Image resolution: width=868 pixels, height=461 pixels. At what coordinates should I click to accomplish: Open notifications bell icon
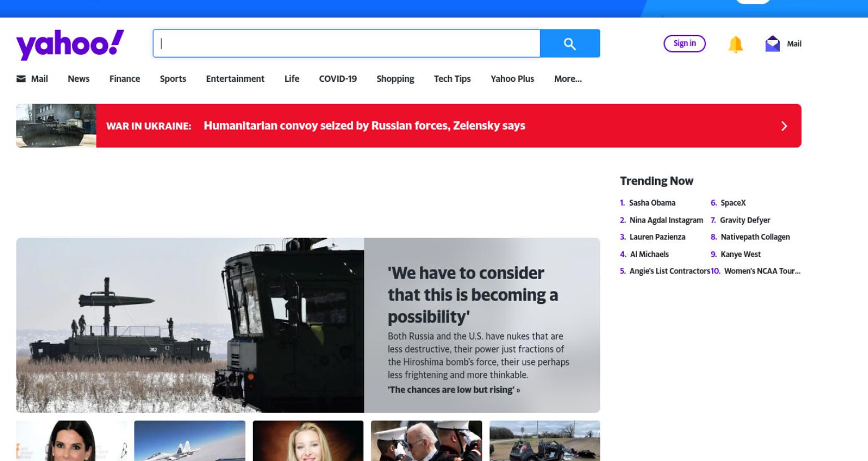click(x=735, y=44)
